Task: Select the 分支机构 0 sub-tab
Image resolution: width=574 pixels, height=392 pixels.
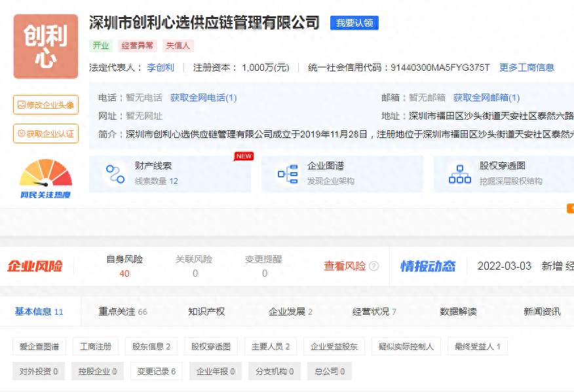Action: pyautogui.click(x=274, y=371)
